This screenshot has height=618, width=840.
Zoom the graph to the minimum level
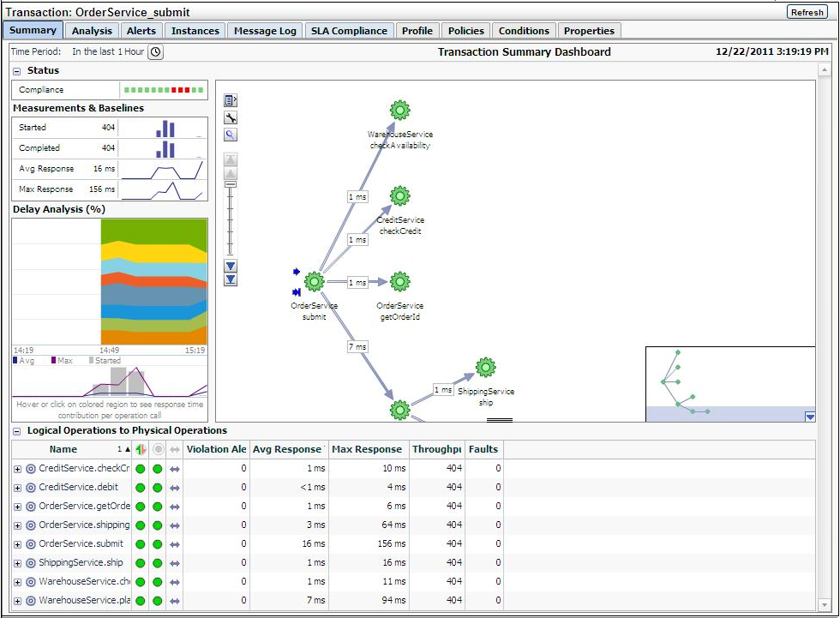[231, 279]
